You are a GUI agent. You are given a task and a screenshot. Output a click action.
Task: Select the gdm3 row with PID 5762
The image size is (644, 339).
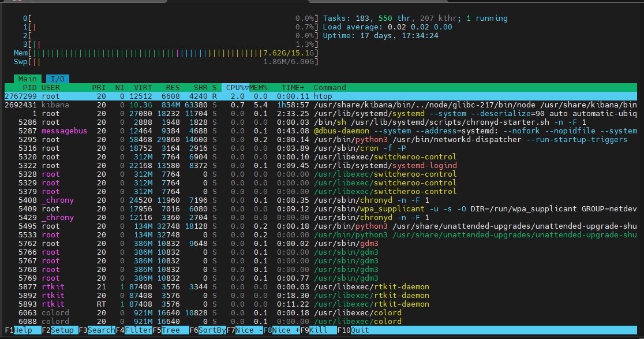[x=321, y=243]
